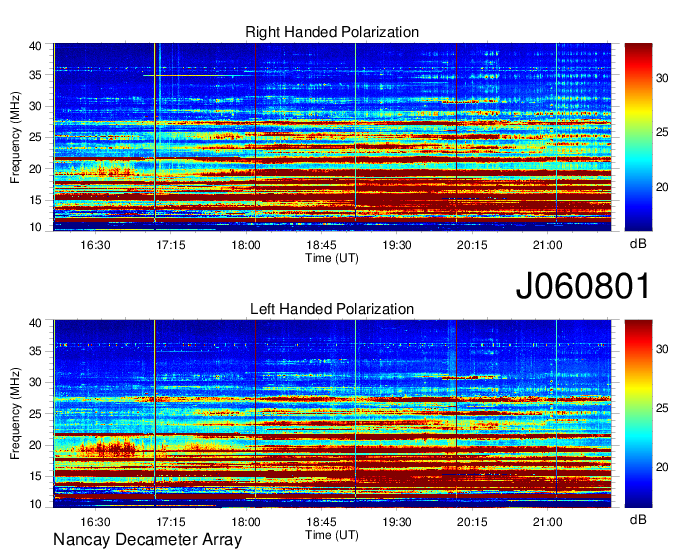680x552 pixels.
Task: Click the 15 MHz tick on Left Handed plot
Action: click(35, 477)
